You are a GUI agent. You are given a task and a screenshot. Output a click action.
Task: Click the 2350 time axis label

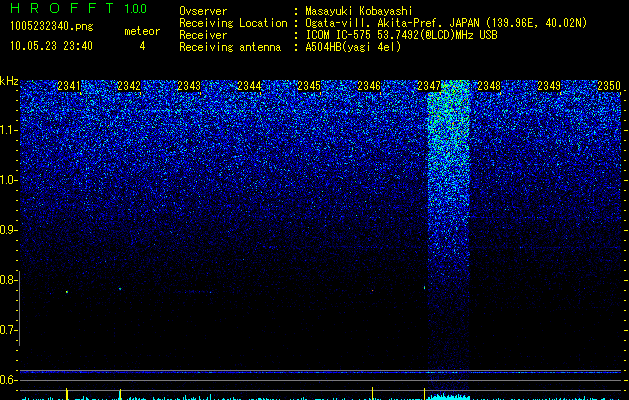[x=609, y=86]
